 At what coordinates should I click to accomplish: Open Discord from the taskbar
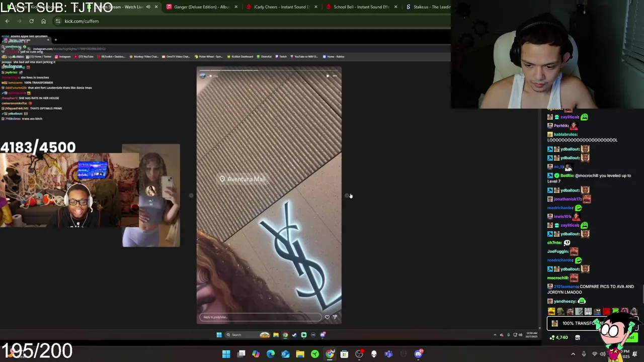pos(418,354)
